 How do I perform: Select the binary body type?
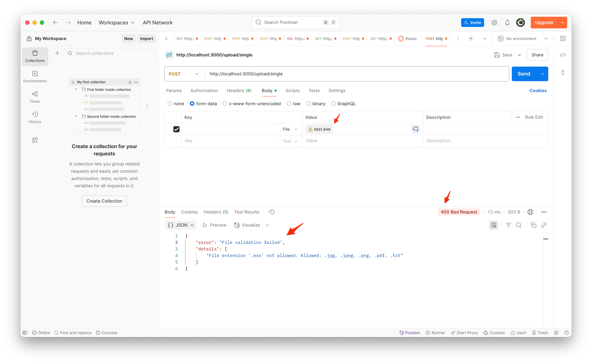309,104
